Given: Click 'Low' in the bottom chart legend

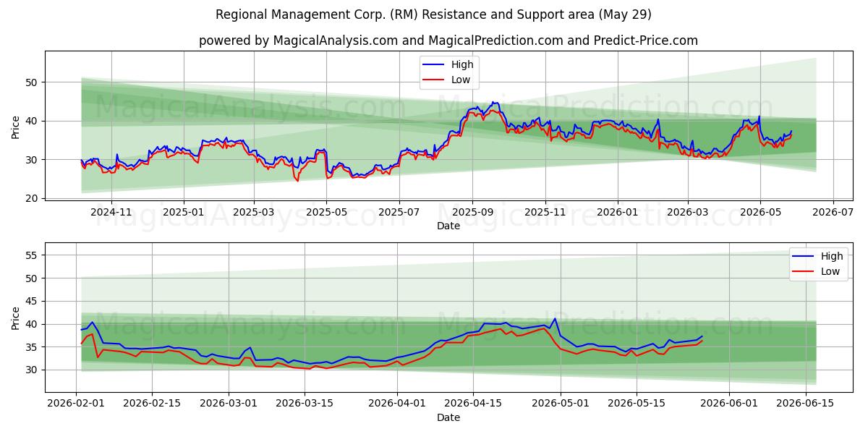Looking at the screenshot, I should pos(830,271).
